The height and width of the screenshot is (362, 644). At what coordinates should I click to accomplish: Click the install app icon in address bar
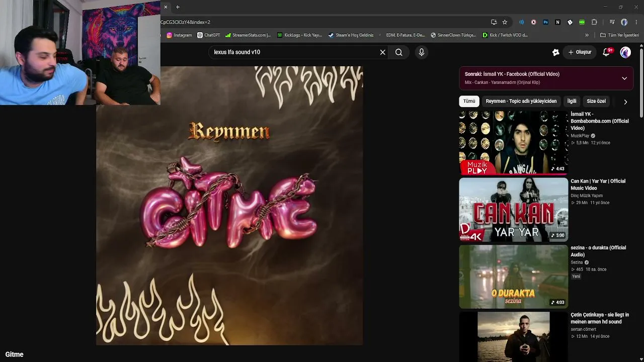pos(494,22)
